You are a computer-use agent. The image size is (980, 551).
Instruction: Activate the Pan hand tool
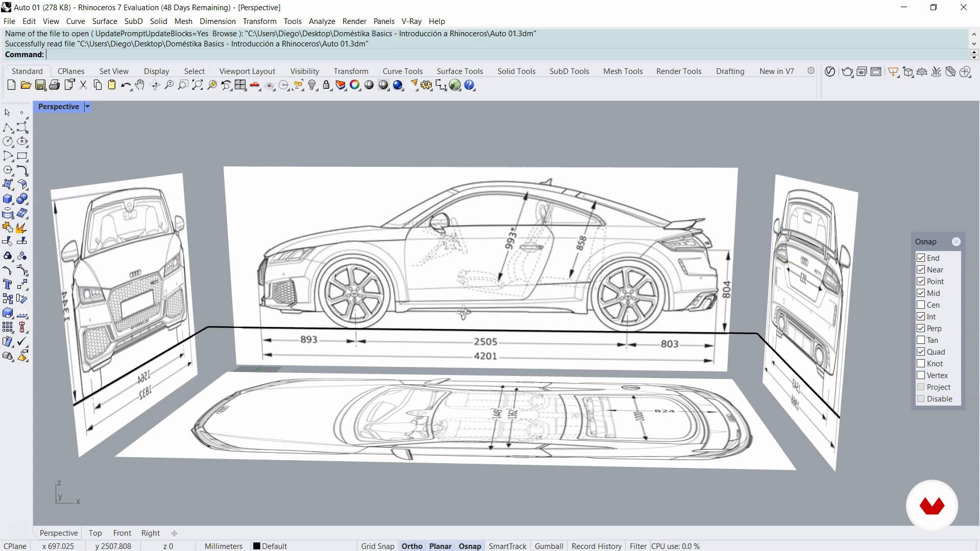(x=140, y=85)
